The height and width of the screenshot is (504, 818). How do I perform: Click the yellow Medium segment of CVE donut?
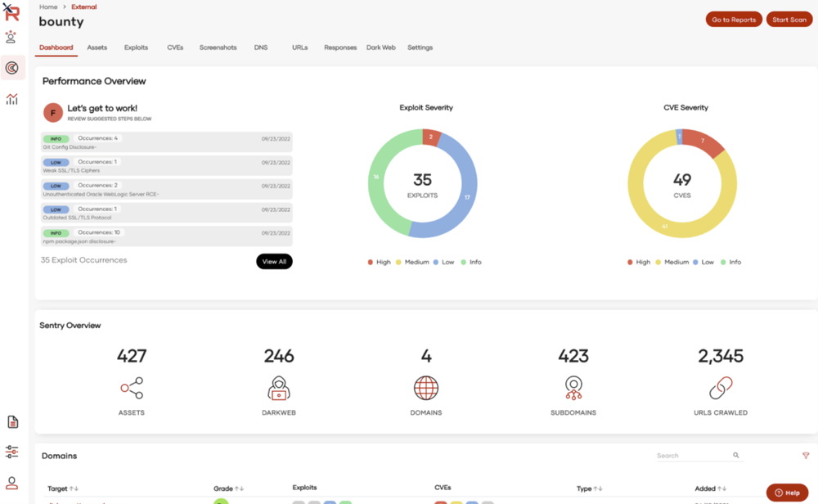[664, 226]
